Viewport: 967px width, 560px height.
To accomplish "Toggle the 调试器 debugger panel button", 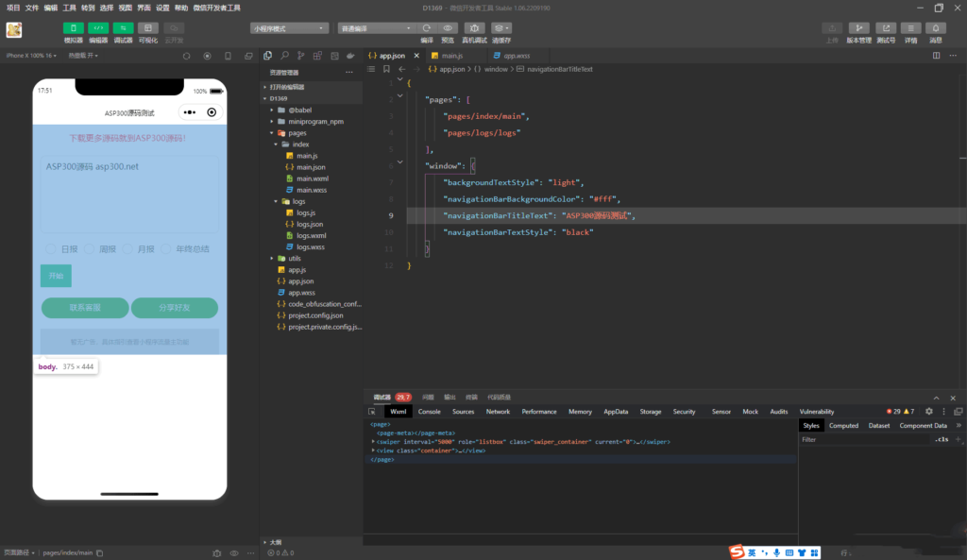I will (123, 28).
